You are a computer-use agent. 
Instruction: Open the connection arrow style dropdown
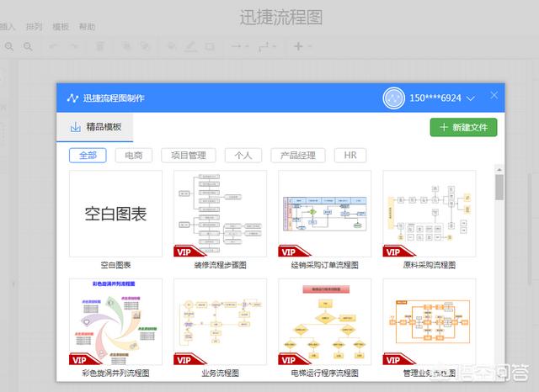(x=239, y=46)
